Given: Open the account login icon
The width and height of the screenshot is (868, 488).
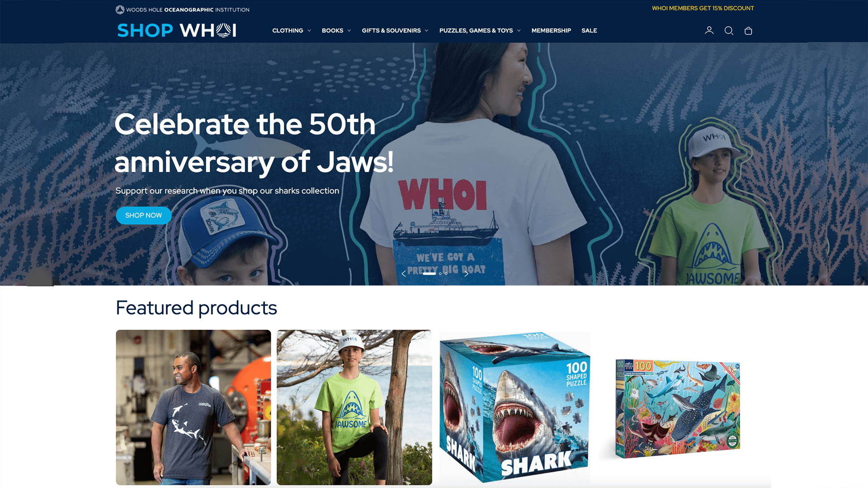Looking at the screenshot, I should coord(709,30).
